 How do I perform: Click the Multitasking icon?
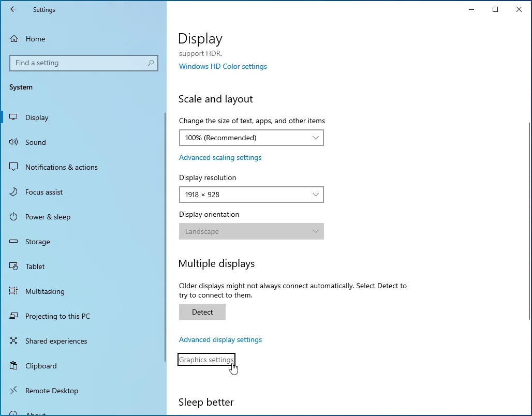[x=13, y=291]
